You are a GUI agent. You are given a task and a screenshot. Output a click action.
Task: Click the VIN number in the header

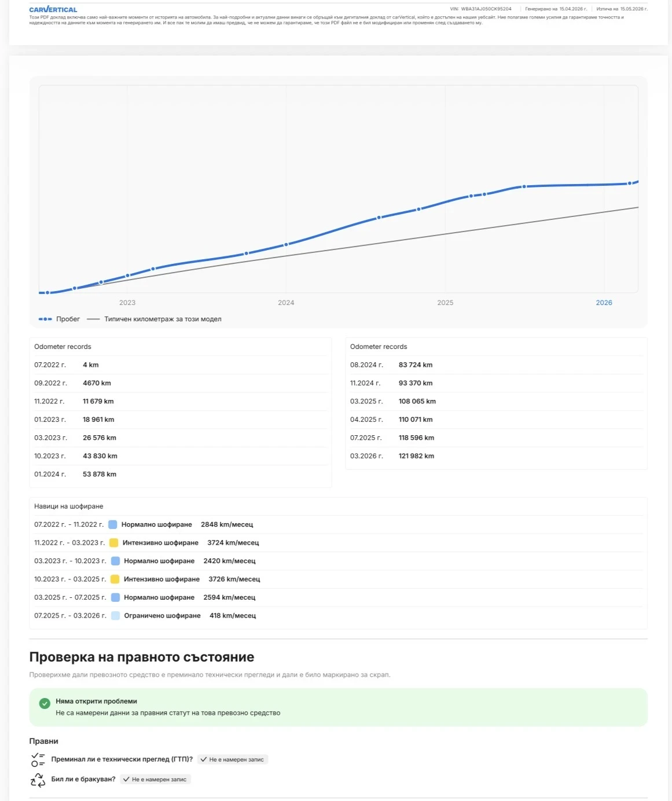[x=486, y=9]
